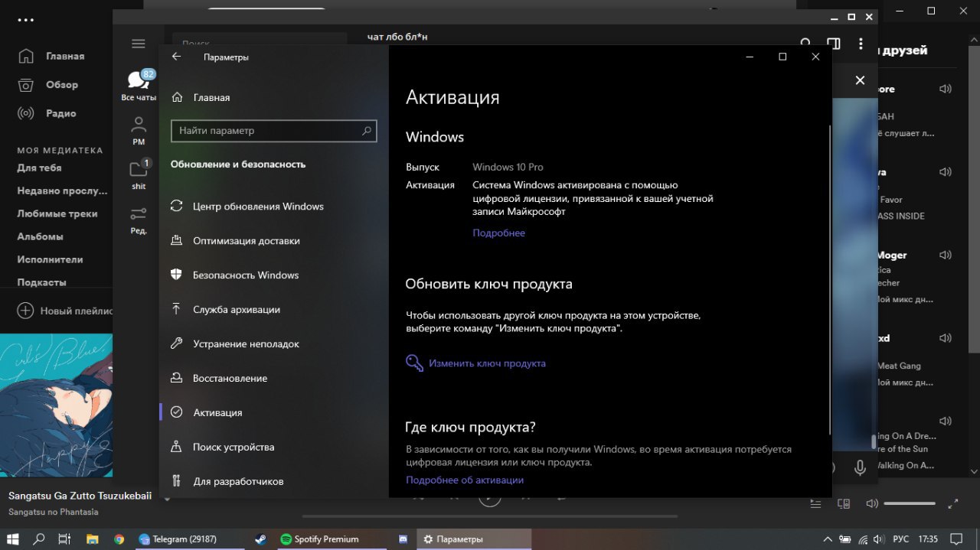Open Поиск устройства section
Screen dimensions: 980x550
point(274,447)
